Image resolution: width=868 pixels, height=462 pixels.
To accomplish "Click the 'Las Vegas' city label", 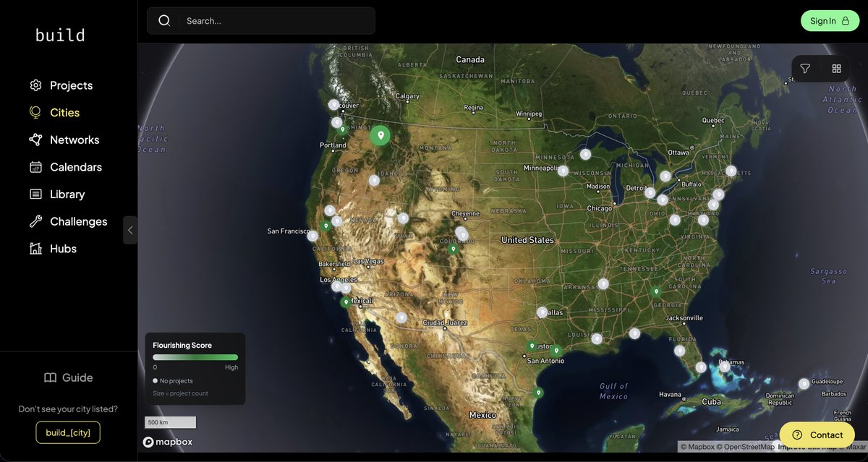I will tap(370, 261).
